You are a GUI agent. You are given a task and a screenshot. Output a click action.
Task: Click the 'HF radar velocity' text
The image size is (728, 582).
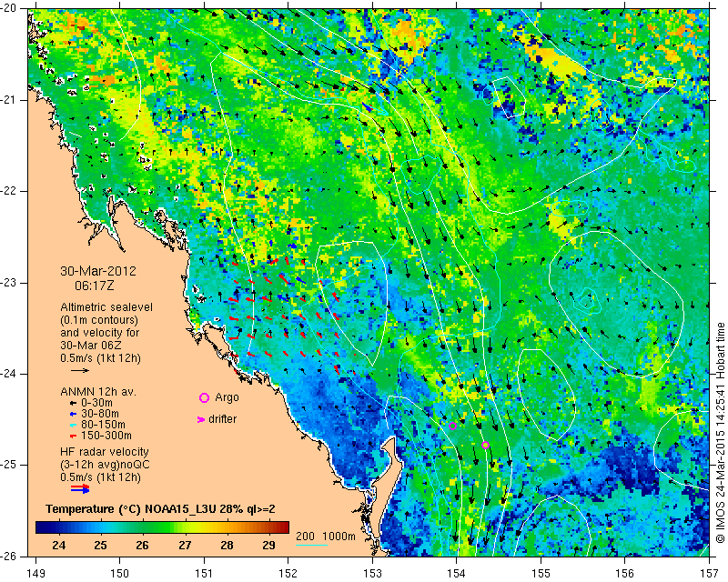tap(105, 452)
